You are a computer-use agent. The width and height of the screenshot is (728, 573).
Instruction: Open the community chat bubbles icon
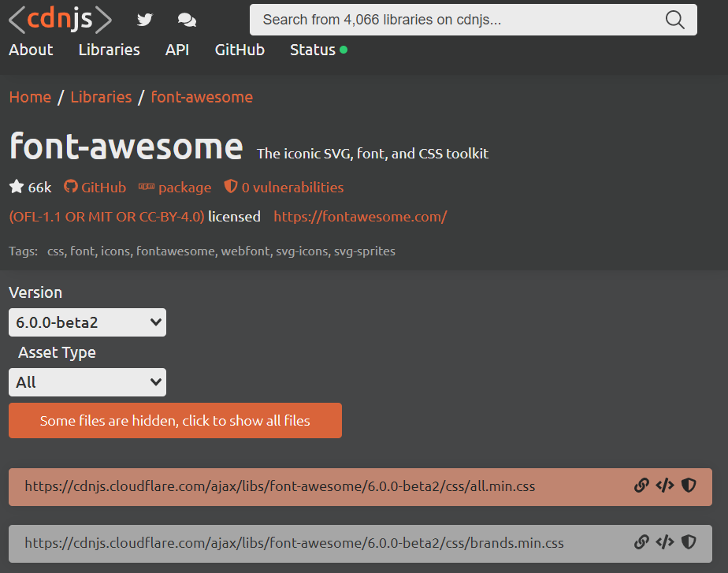187,20
